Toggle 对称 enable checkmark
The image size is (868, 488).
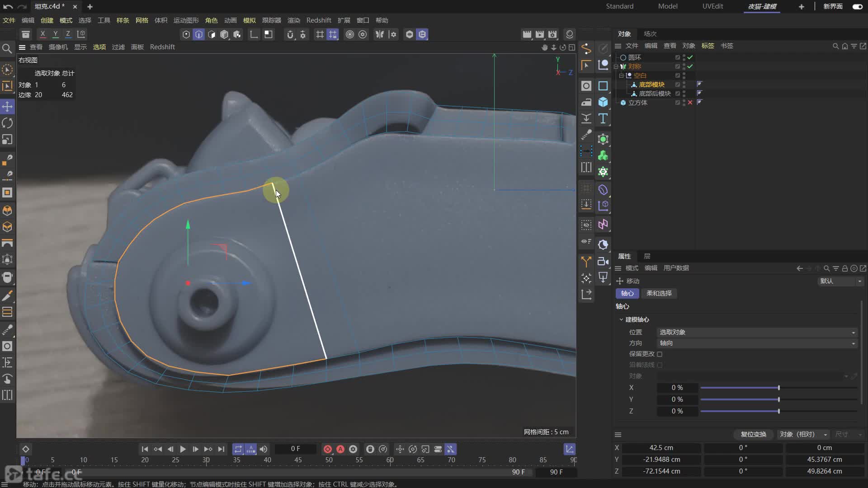coord(690,66)
